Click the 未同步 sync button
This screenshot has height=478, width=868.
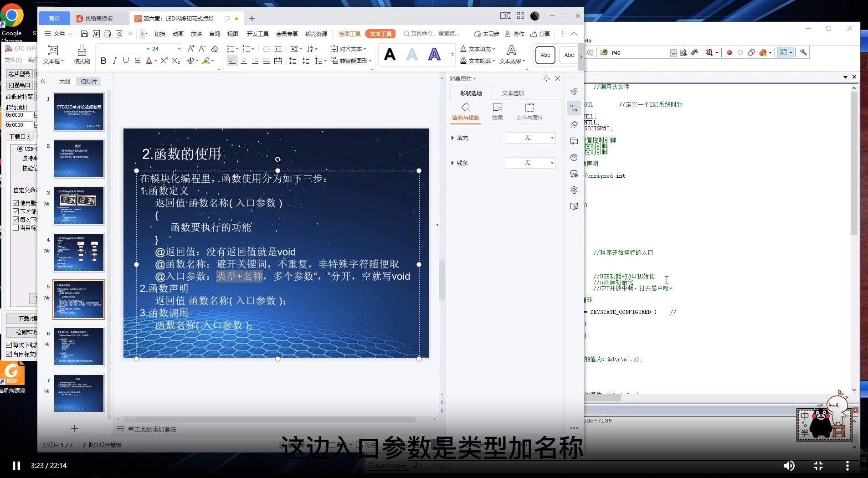(x=487, y=34)
